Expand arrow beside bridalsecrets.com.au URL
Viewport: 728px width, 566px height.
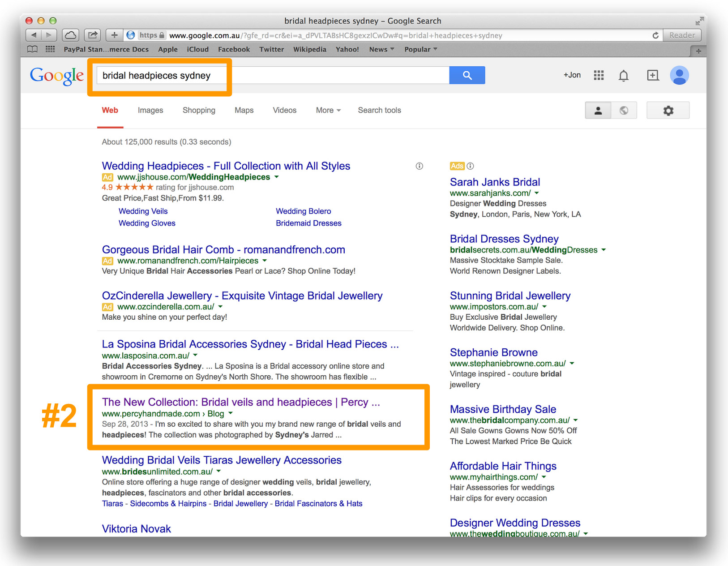click(604, 250)
